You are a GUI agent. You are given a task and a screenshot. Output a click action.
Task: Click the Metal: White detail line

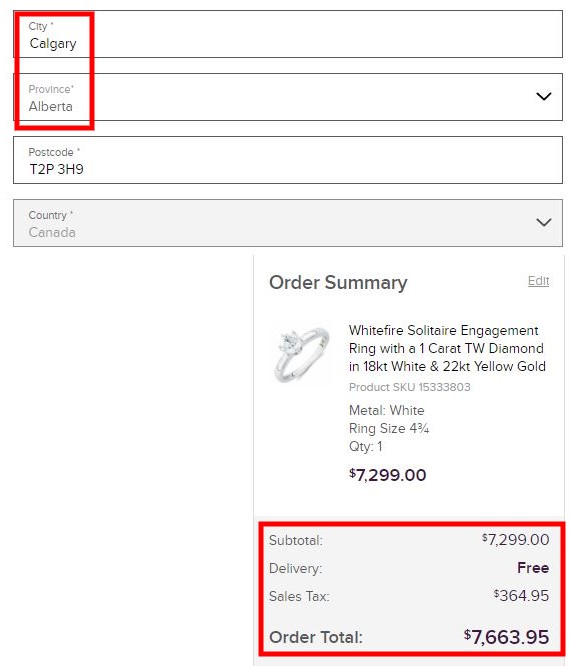click(387, 410)
